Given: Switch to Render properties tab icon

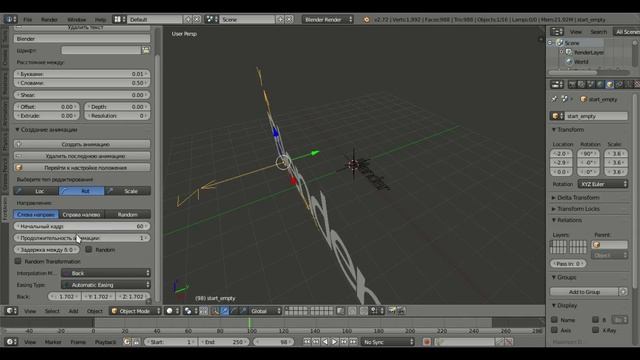Looking at the screenshot, I should pyautogui.click(x=572, y=84).
